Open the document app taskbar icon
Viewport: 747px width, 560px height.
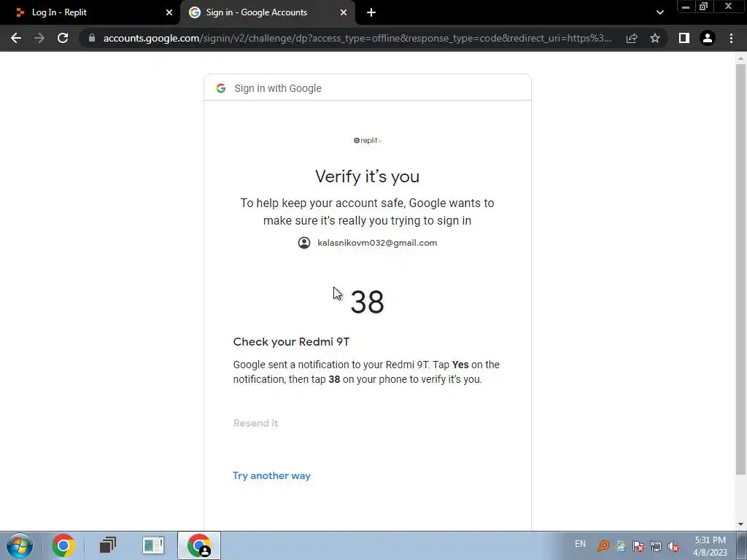[x=153, y=545]
